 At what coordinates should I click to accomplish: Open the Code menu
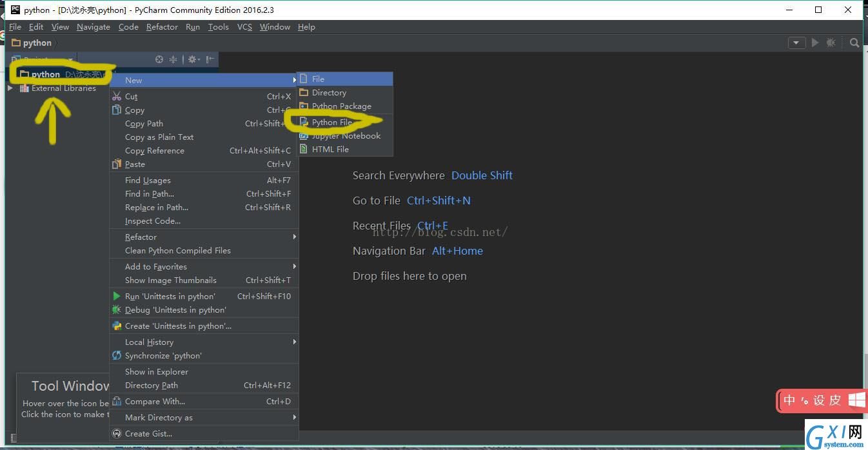coord(128,26)
